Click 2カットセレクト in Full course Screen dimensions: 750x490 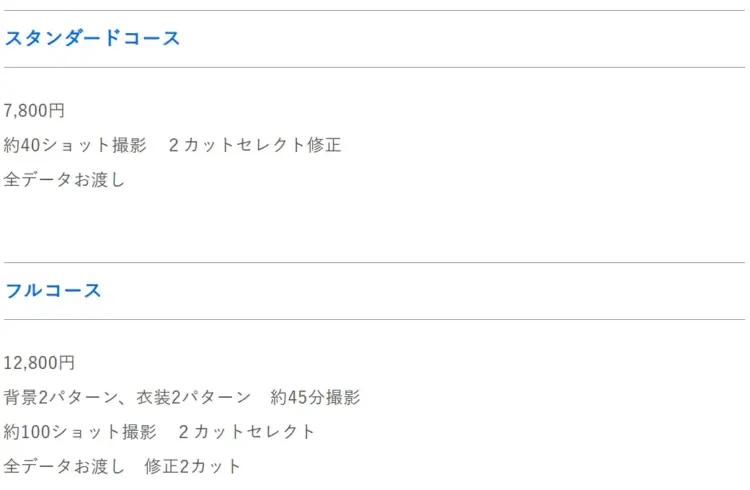tap(246, 432)
